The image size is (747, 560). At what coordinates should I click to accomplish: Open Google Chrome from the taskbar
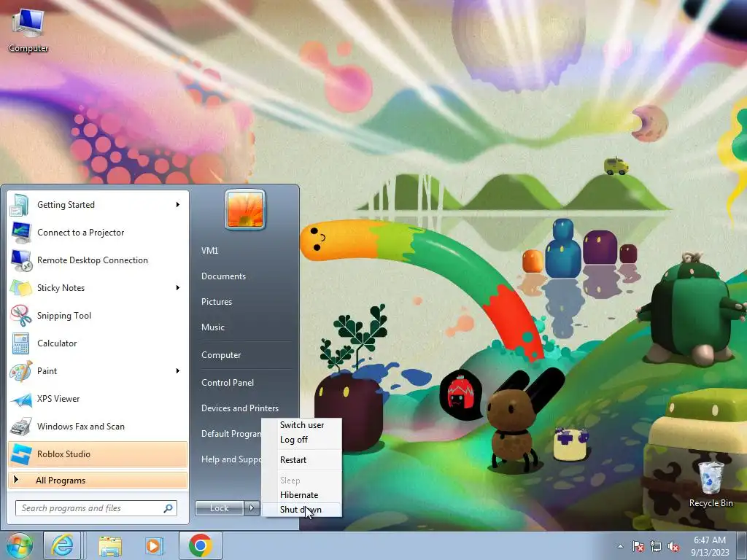[x=200, y=545]
